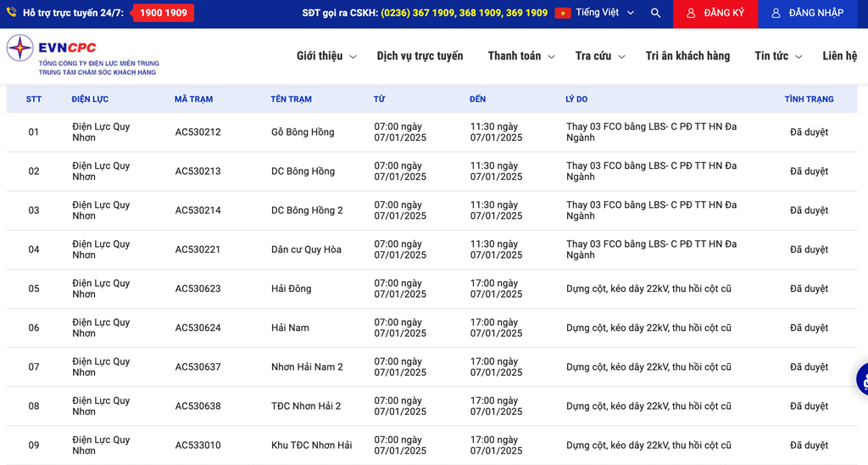Click the user icon in ĐĂNG KÝ
Screen dimensions: 868x465
[x=691, y=14]
